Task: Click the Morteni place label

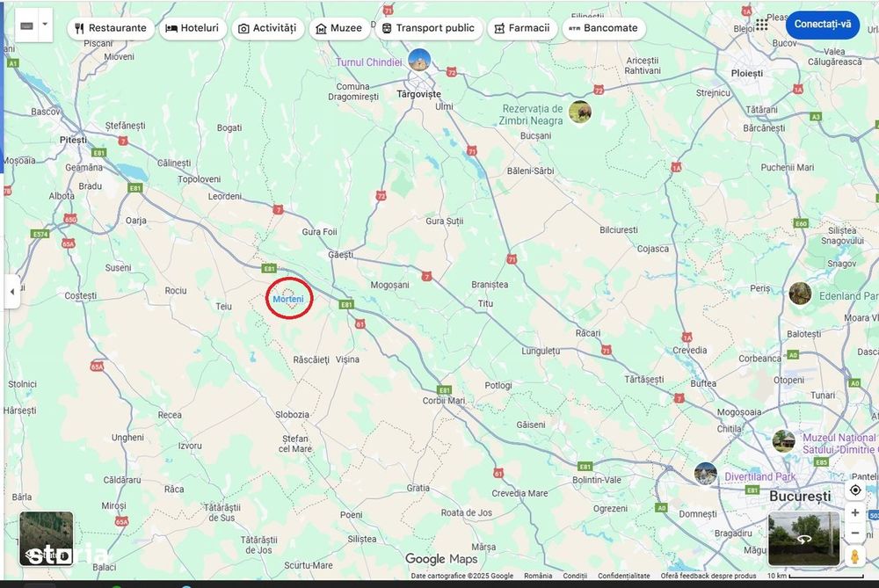Action: pyautogui.click(x=288, y=299)
